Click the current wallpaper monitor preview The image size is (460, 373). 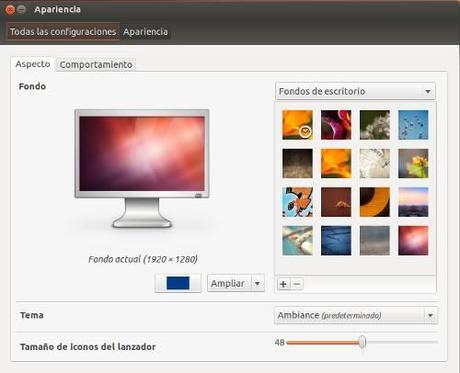coord(142,168)
